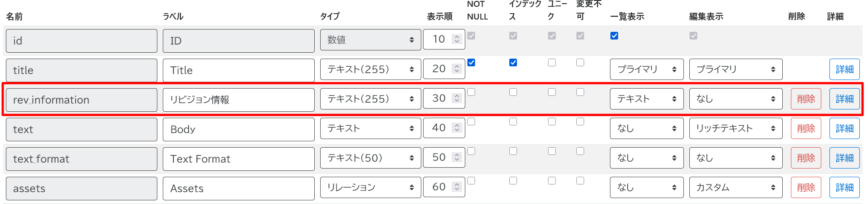Image resolution: width=868 pixels, height=204 pixels.
Task: Check NOT NULL checkbox for rev_information row
Action: 471,92
